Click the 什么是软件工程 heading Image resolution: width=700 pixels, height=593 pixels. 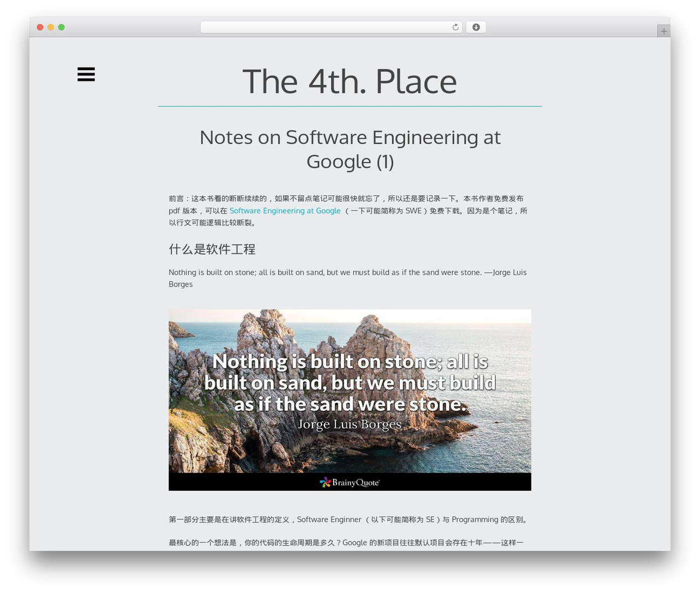pyautogui.click(x=212, y=249)
